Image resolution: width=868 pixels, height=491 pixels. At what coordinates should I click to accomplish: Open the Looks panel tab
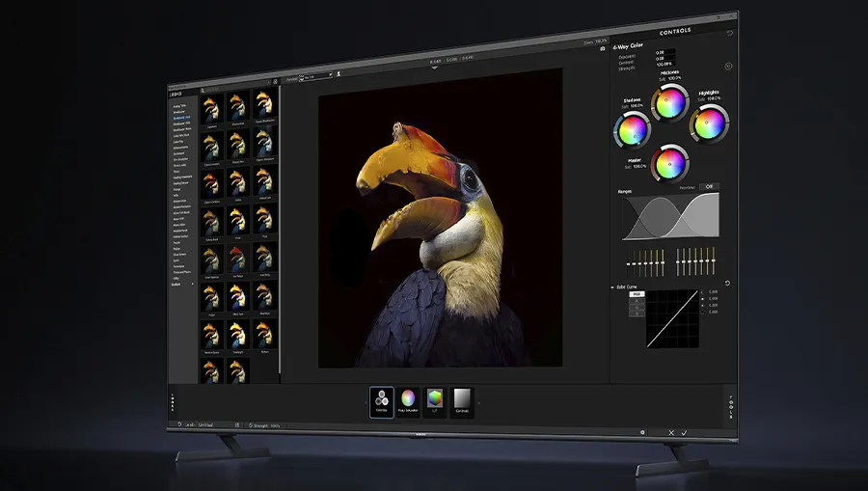coord(176,95)
